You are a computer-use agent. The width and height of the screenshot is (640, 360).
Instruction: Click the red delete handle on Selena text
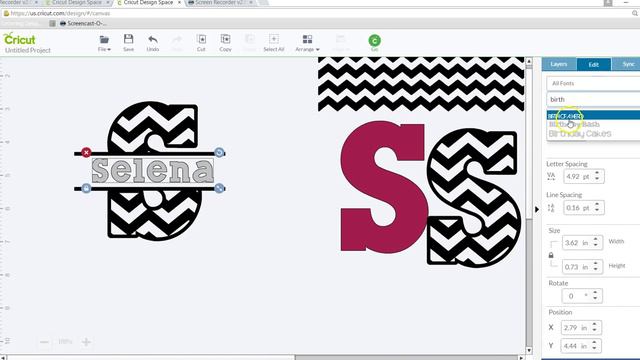point(86,153)
